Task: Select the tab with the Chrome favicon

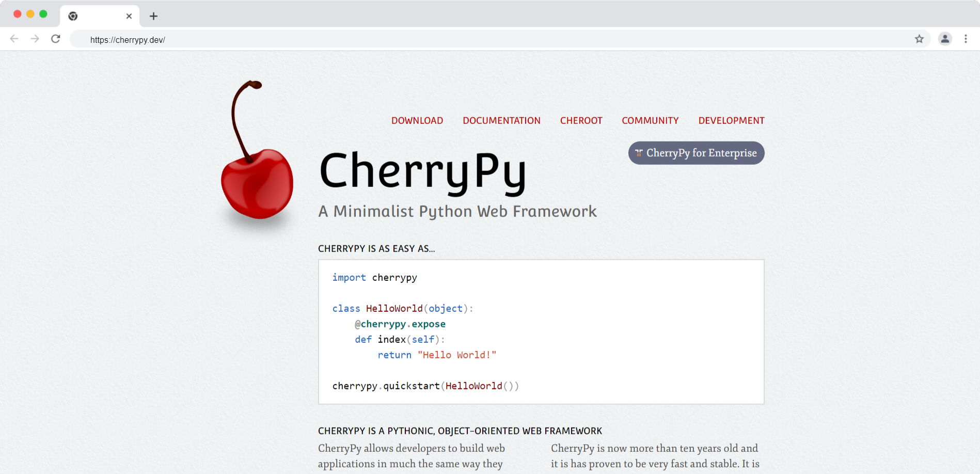Action: [100, 16]
